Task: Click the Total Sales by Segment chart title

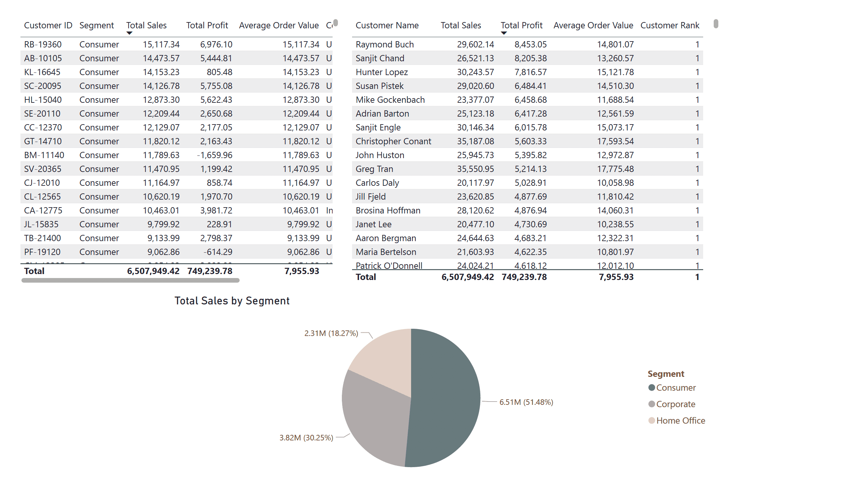Action: coord(232,300)
